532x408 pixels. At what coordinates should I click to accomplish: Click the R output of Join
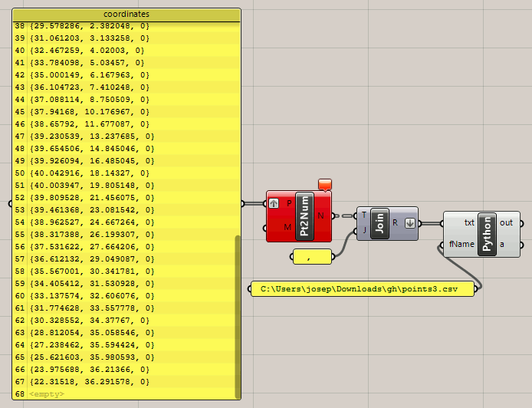[396, 223]
